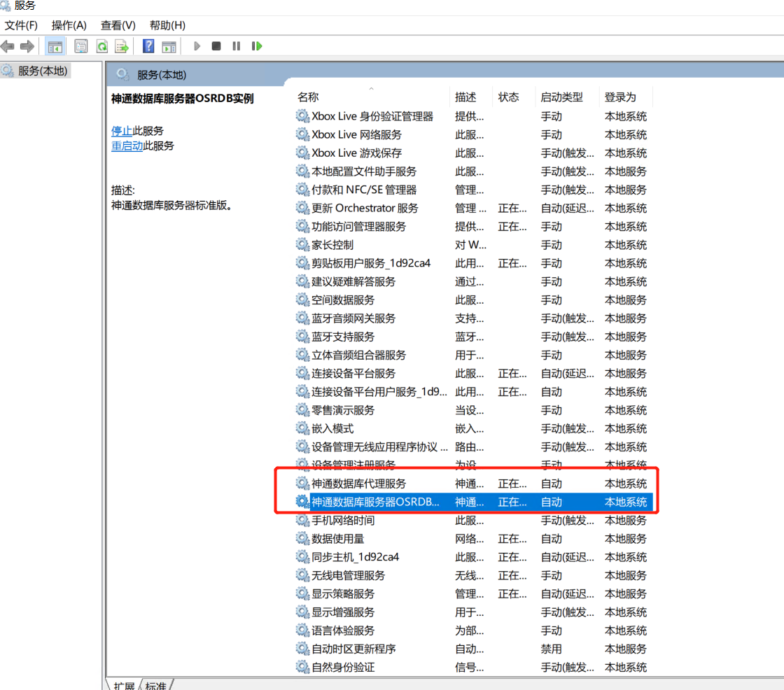
Task: Start the service with the play icon
Action: tap(197, 46)
